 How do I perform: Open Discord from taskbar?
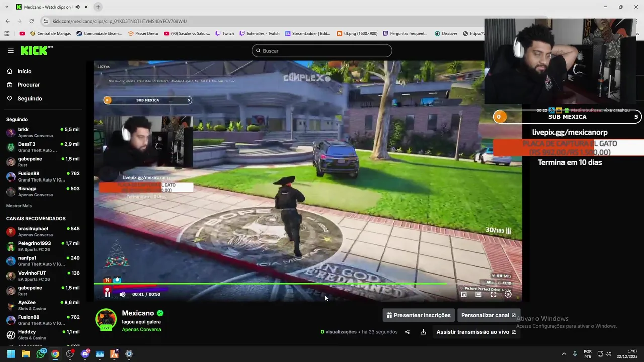tap(85, 354)
